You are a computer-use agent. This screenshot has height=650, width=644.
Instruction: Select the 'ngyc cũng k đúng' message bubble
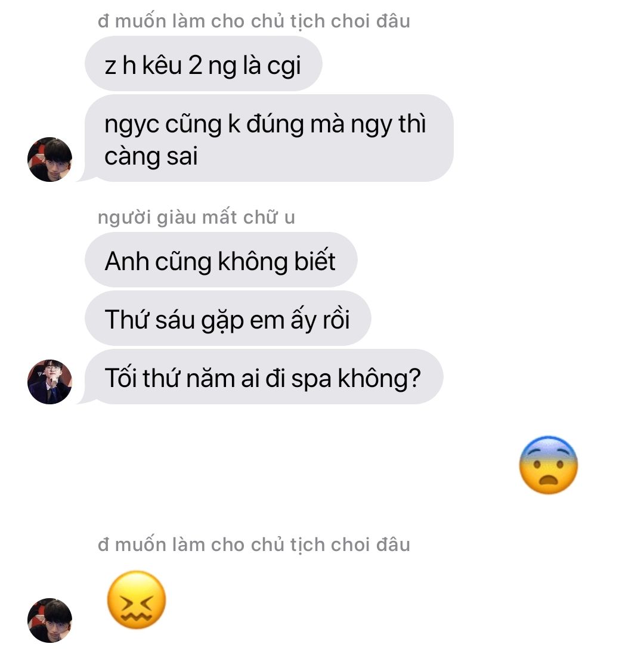(x=269, y=138)
